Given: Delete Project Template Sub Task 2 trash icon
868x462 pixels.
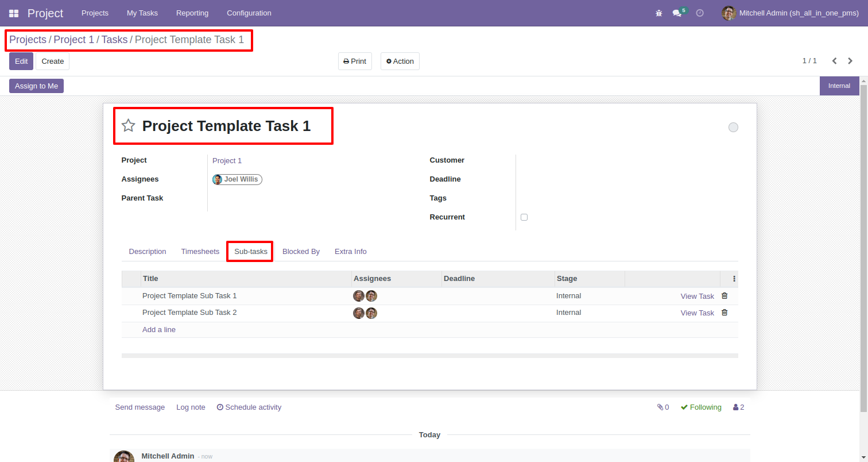Looking at the screenshot, I should (x=724, y=313).
